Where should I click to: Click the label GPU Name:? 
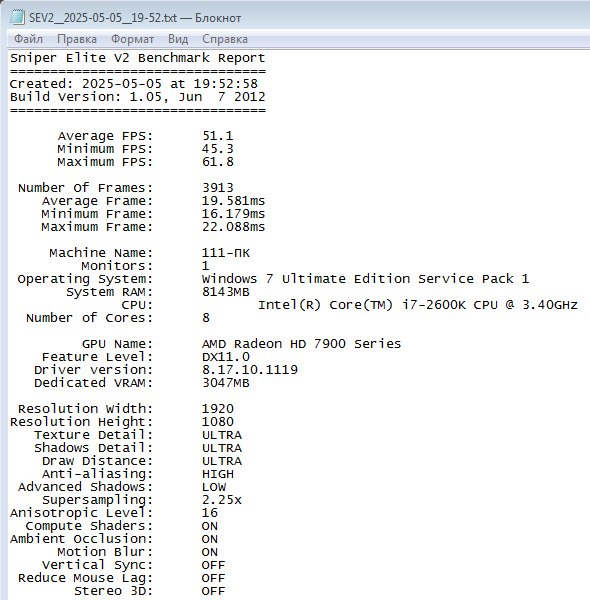(117, 344)
